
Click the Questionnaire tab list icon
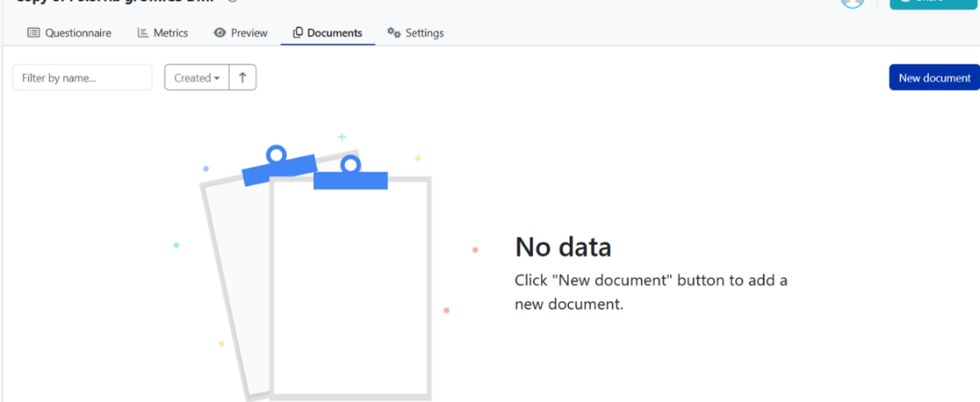[33, 33]
